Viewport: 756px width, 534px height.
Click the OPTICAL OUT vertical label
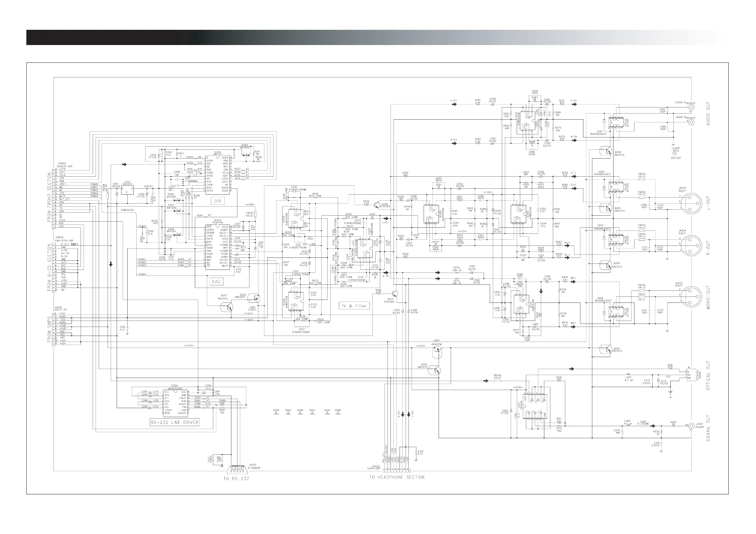coord(708,375)
